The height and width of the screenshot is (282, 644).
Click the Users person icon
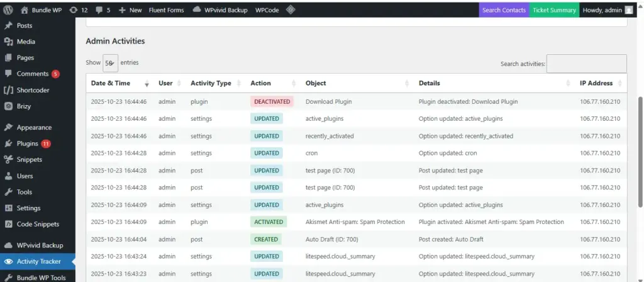(8, 176)
